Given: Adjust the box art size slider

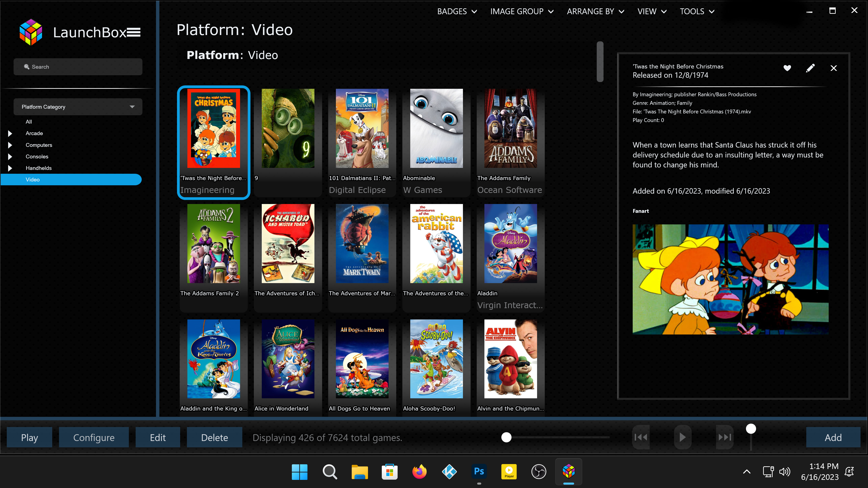Looking at the screenshot, I should tap(506, 437).
